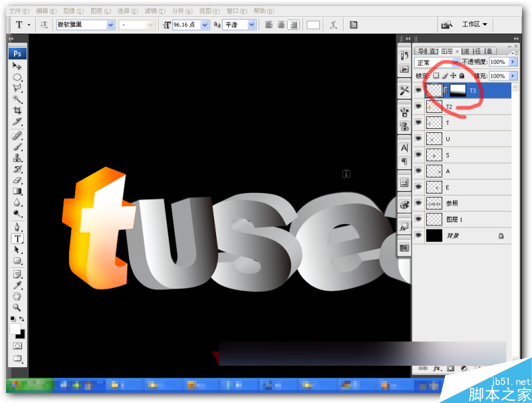Screen dimensions: 532x403
Task: Hide the T2 layer
Action: pyautogui.click(x=418, y=106)
